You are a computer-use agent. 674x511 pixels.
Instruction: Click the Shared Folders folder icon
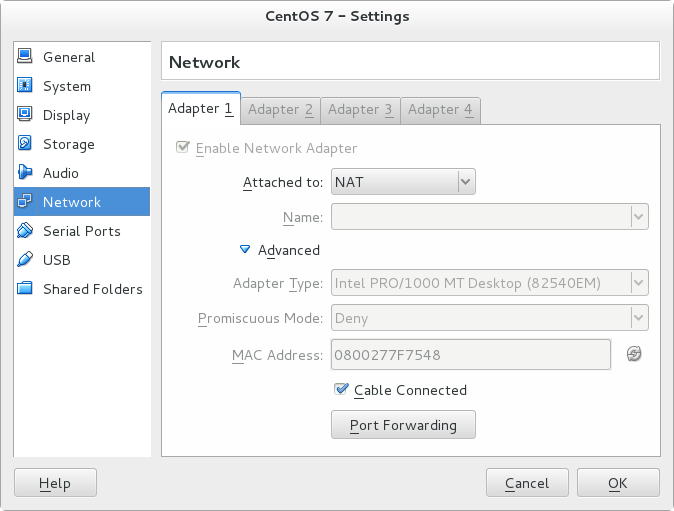coord(25,288)
